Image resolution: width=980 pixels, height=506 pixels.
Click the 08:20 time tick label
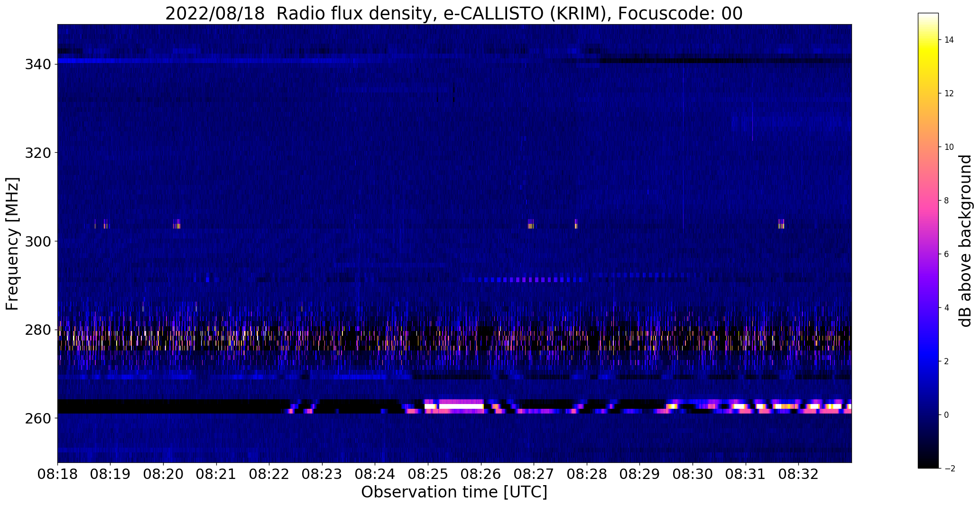(164, 474)
